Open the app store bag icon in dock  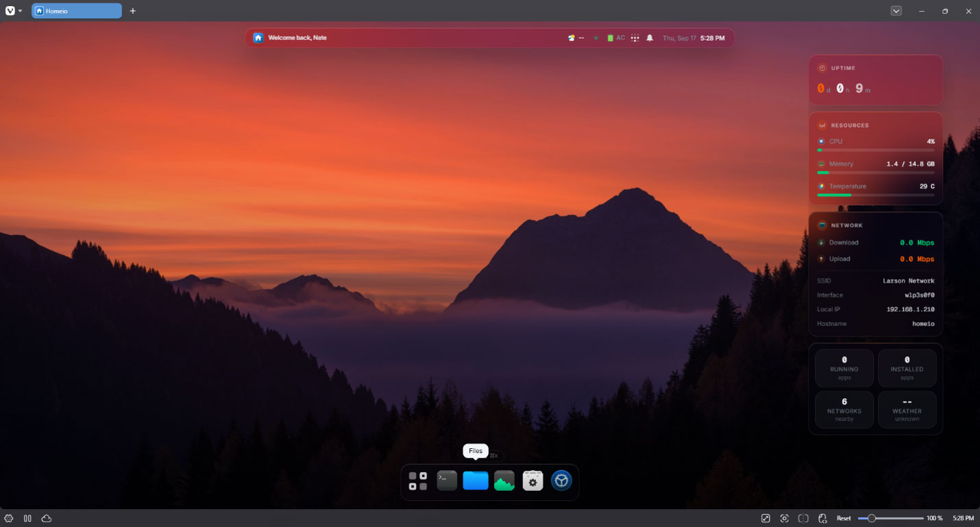click(x=532, y=481)
